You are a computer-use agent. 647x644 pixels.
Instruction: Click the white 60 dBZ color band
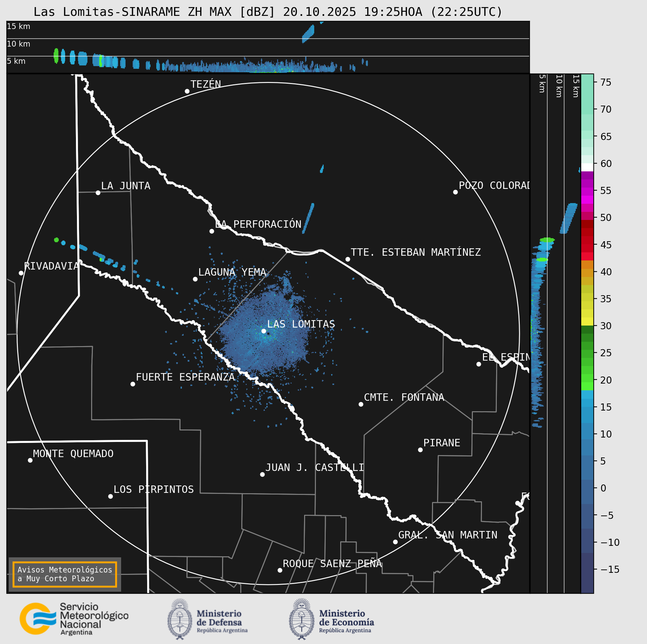[587, 167]
